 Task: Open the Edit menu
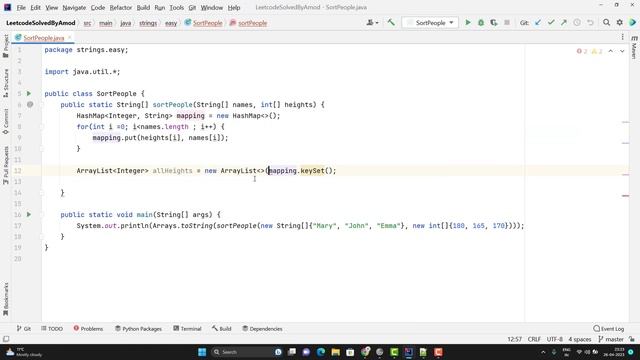point(36,7)
